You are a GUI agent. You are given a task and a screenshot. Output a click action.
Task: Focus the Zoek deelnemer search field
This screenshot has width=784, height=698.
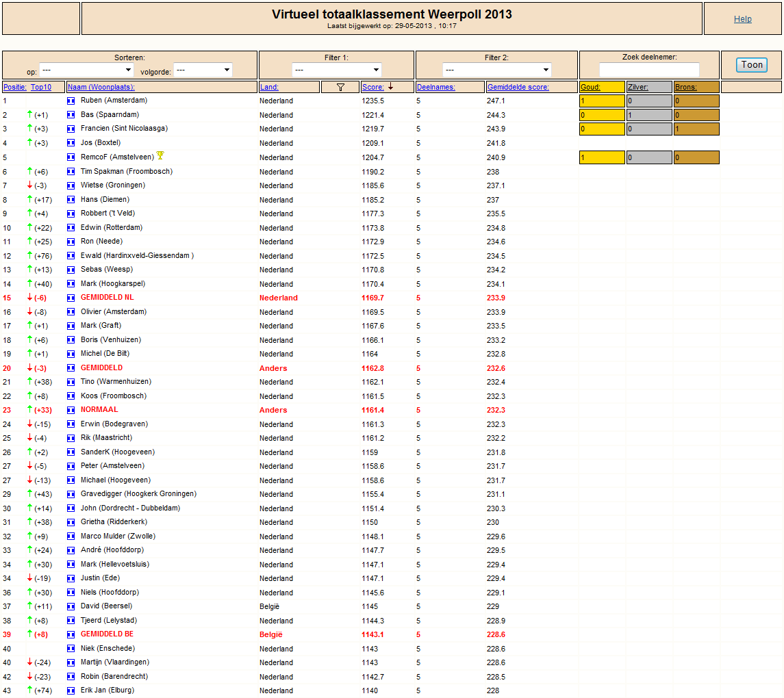649,70
